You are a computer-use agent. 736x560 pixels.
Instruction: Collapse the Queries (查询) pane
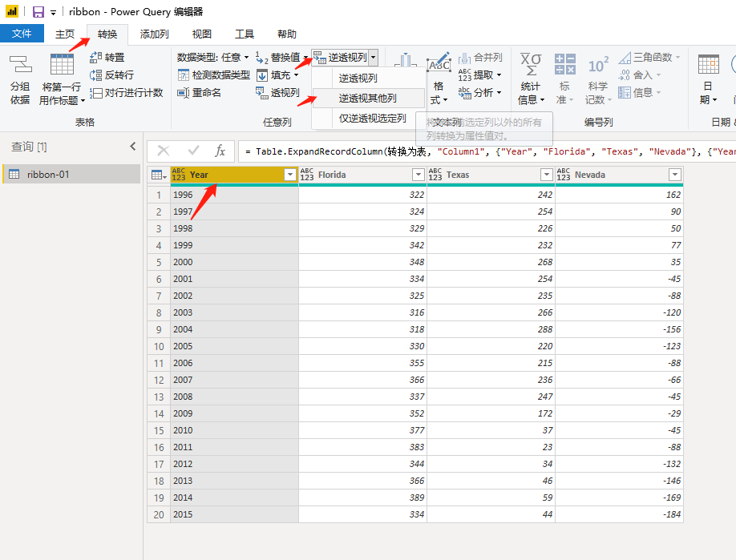coord(133,147)
